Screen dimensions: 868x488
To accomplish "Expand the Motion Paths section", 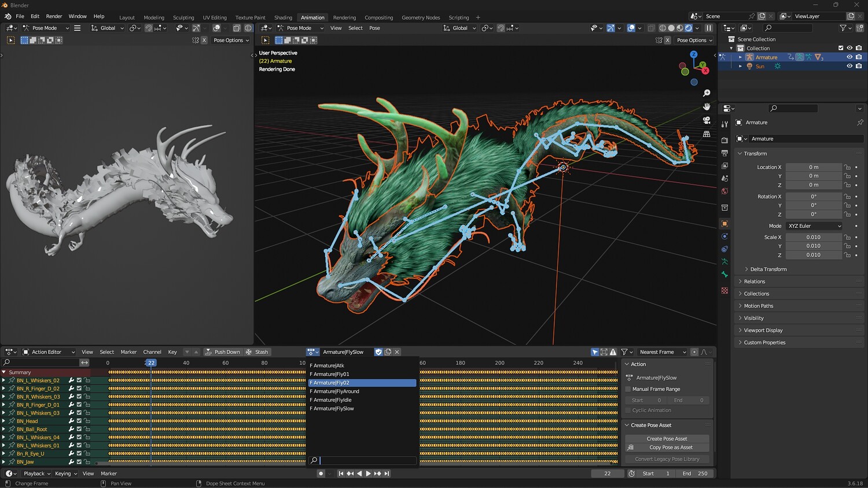I will tap(758, 306).
